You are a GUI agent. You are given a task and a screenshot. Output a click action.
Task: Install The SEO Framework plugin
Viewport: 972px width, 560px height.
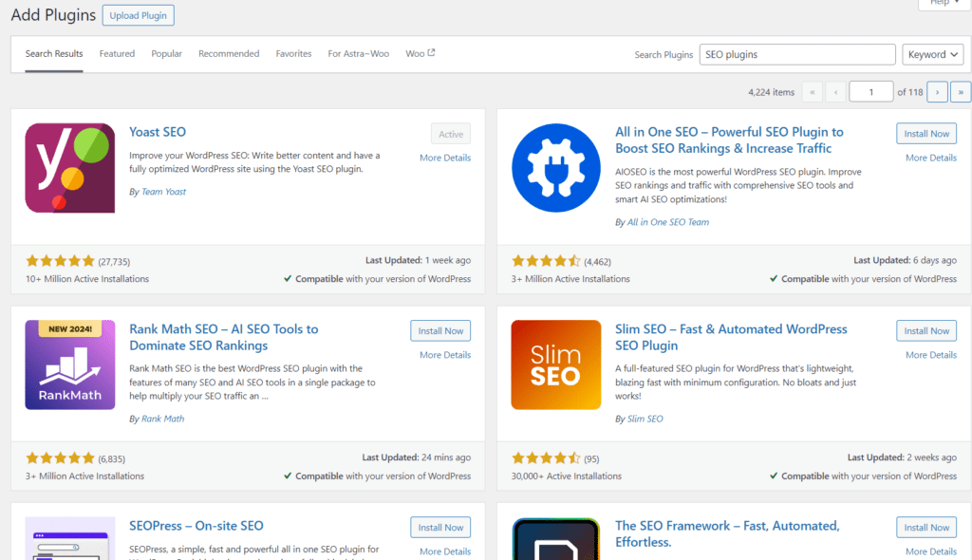[x=926, y=528]
